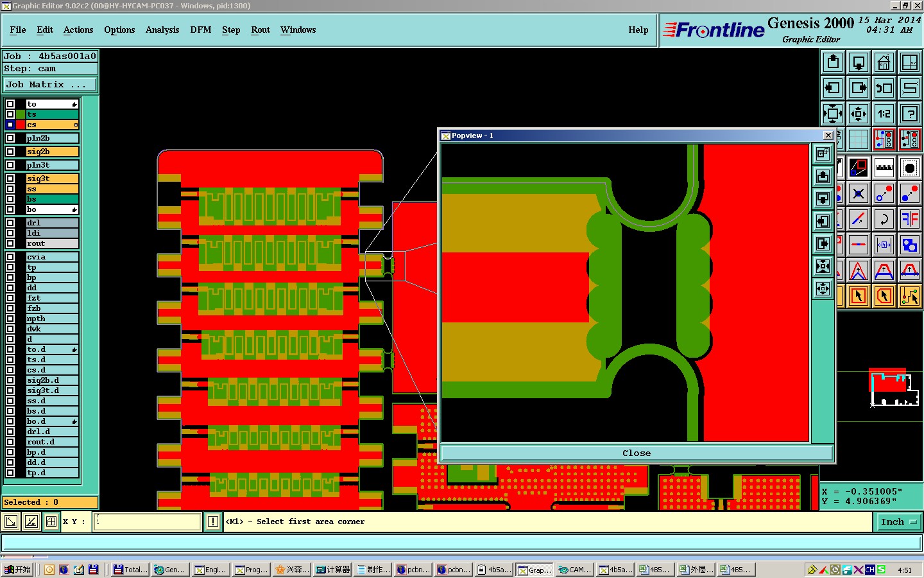Click pan up icon in Popview toolbar

pos(823,176)
